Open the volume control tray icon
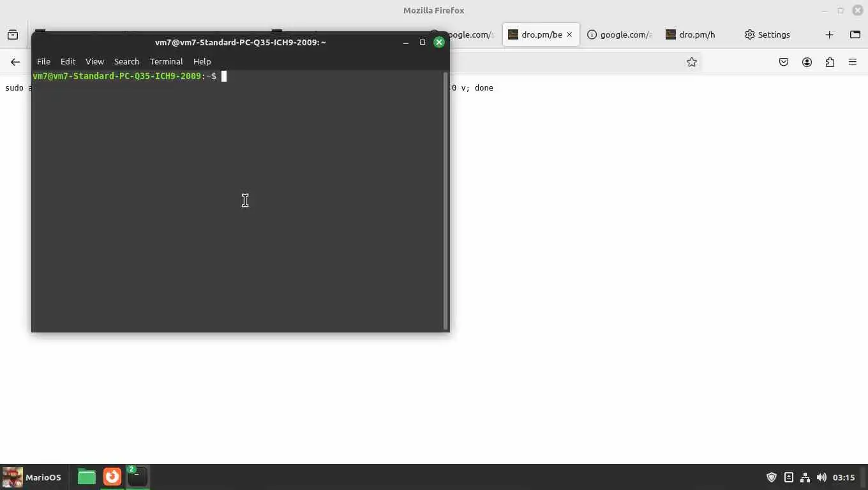Viewport: 868px width, 490px height. (821, 477)
